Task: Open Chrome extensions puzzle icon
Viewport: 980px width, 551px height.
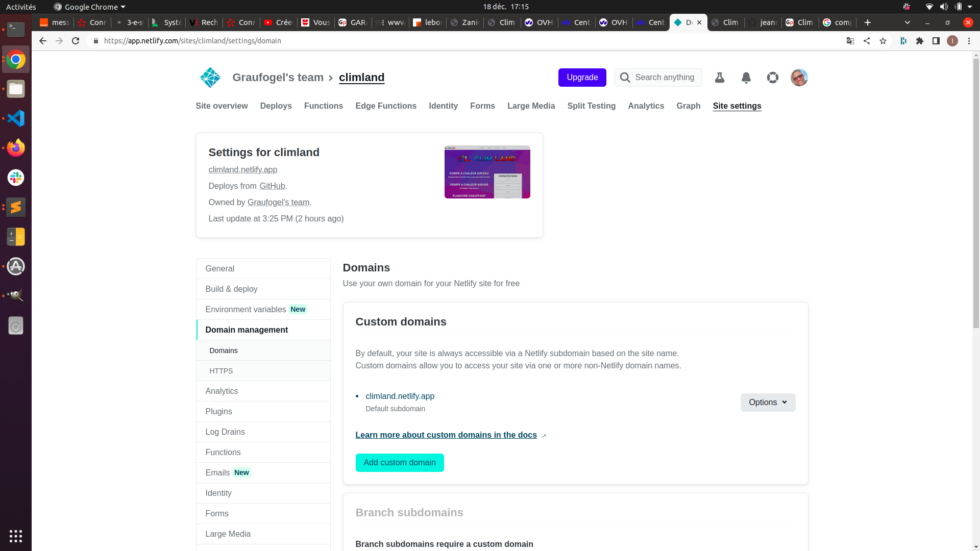Action: click(920, 41)
